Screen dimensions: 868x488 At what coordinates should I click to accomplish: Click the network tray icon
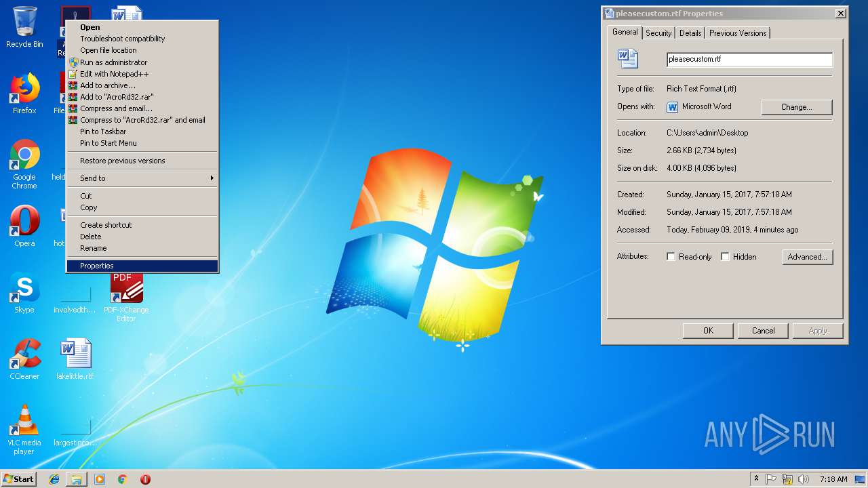(787, 479)
